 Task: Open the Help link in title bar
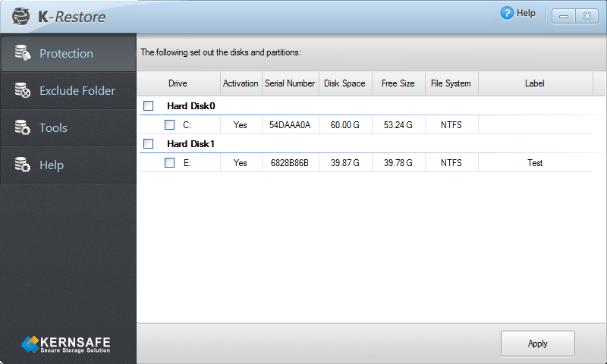[x=526, y=13]
